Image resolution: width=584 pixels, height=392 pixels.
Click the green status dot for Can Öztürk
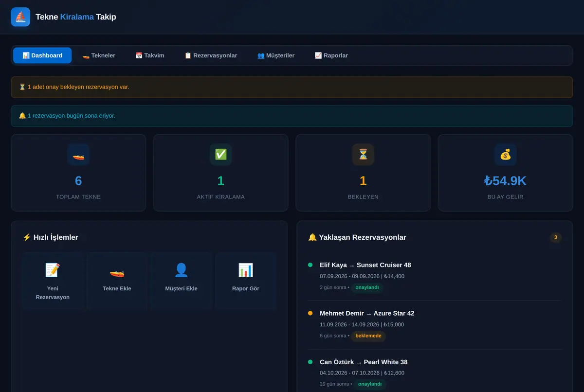(x=310, y=362)
